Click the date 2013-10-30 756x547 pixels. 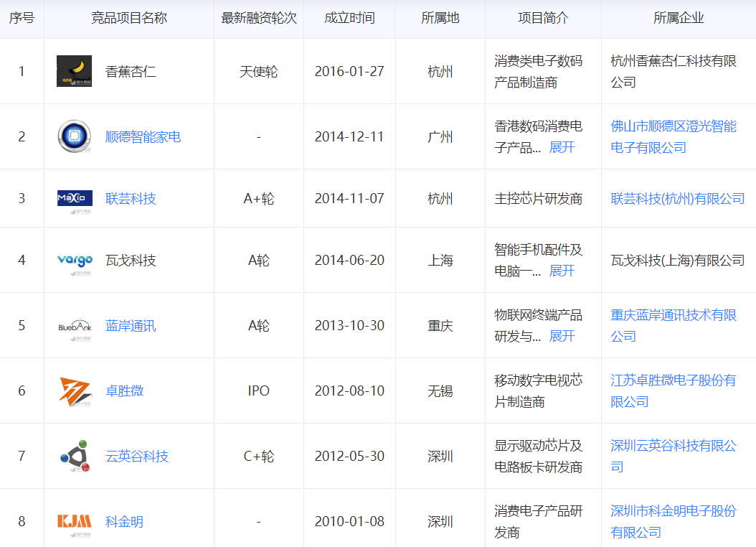pos(349,326)
